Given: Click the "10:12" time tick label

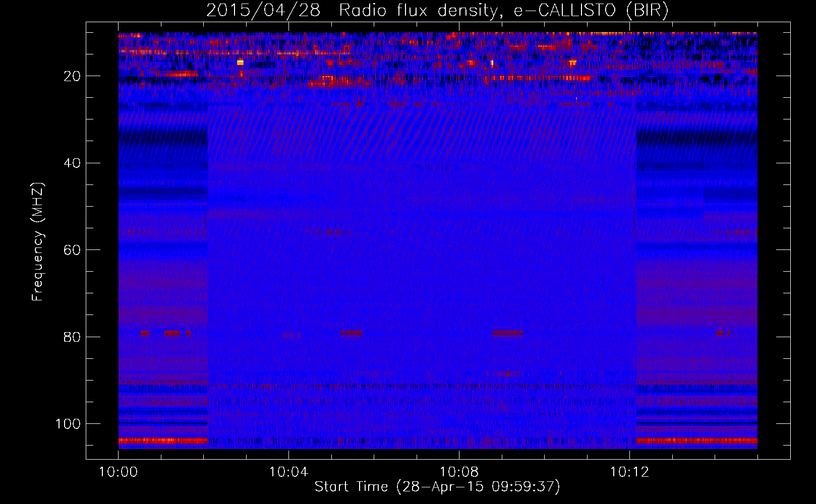Looking at the screenshot, I should pos(629,472).
